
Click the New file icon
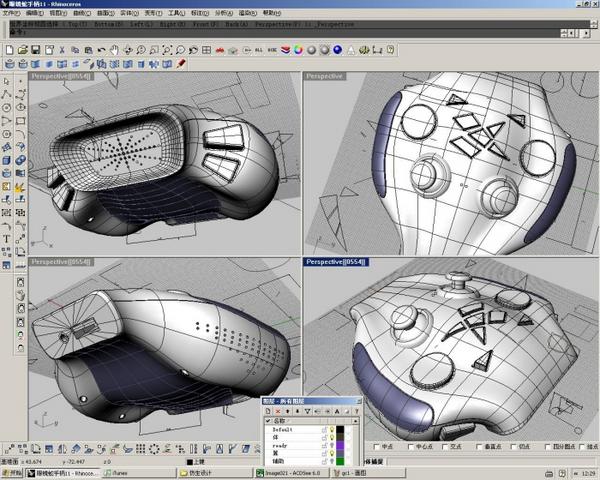click(x=10, y=50)
